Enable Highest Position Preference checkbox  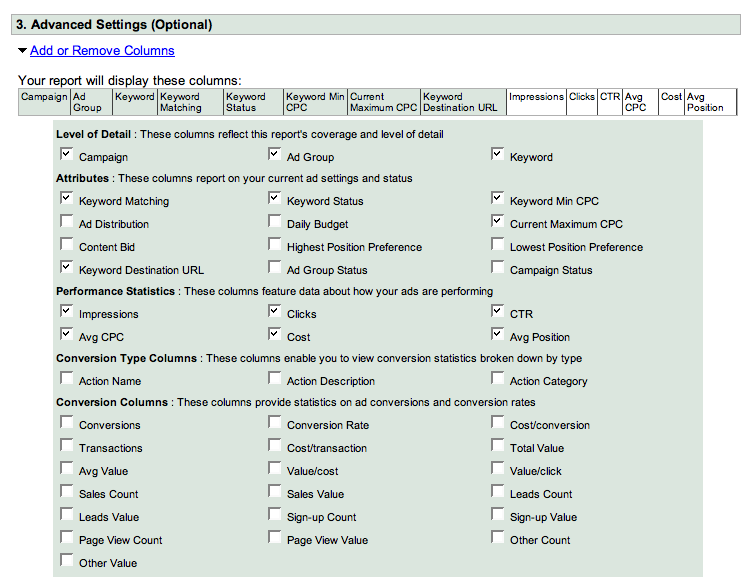coord(275,246)
